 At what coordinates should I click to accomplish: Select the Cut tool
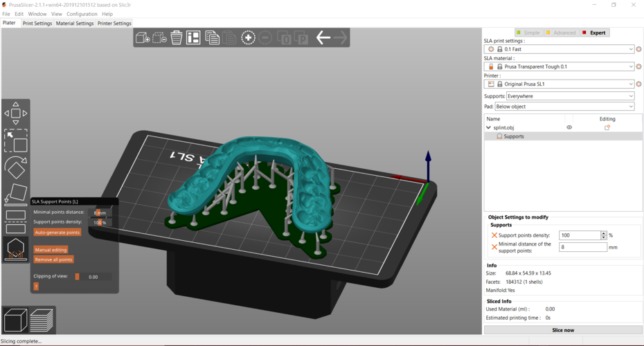(16, 221)
